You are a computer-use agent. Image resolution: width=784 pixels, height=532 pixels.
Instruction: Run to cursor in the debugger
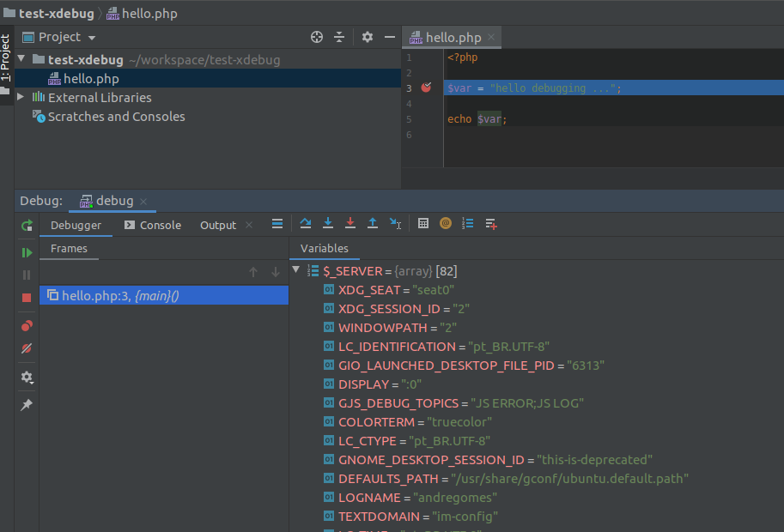394,223
